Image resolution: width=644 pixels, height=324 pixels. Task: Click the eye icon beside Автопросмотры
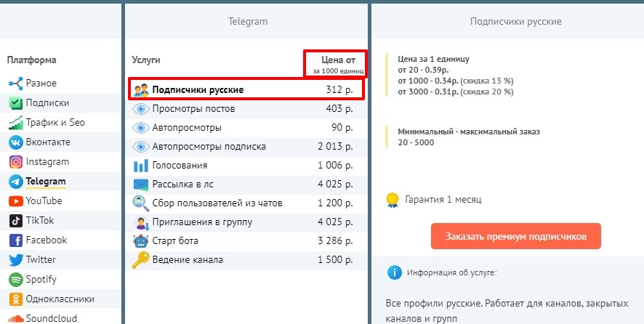pyautogui.click(x=141, y=128)
